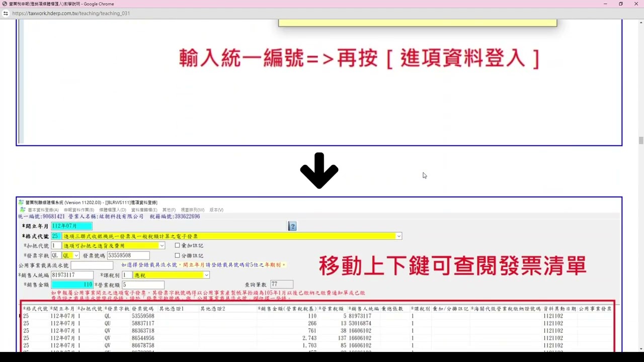Click the 稅籍編號:393622696 text
Viewport: 644px width, 362px height.
pos(175,217)
